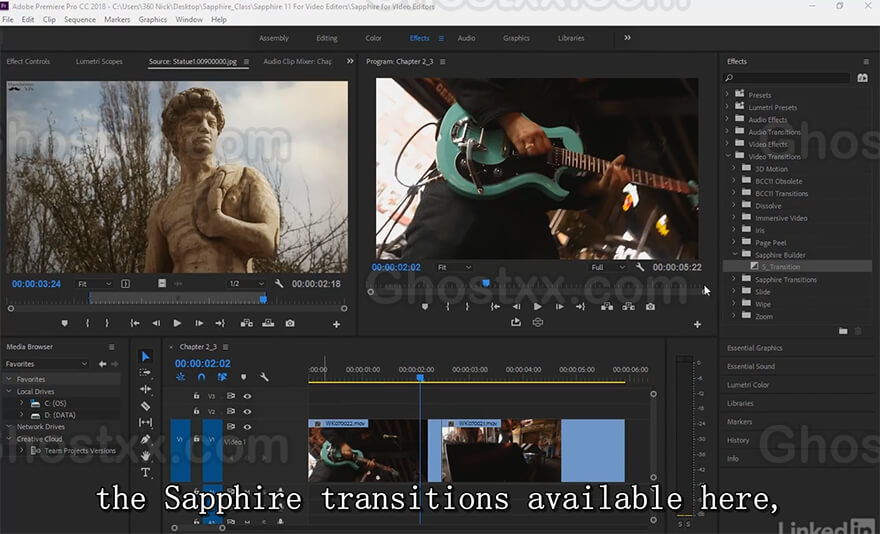The height and width of the screenshot is (534, 880).
Task: Select the Slip tool
Action: [x=145, y=422]
